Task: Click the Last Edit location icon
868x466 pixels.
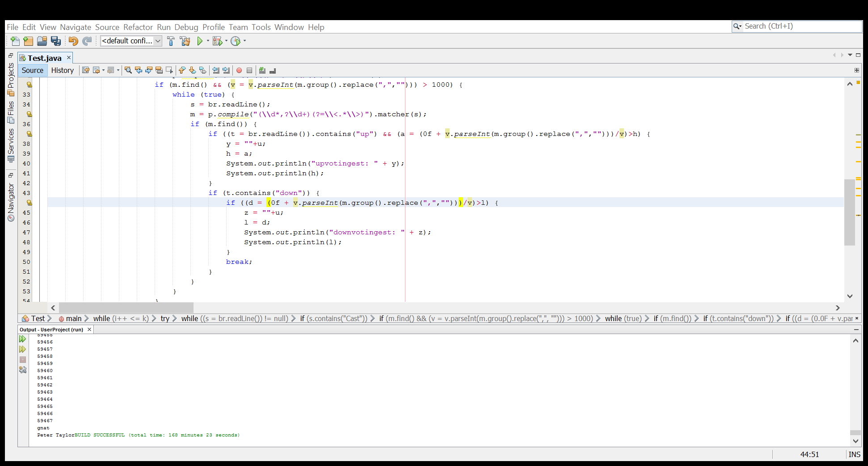Action: (86, 70)
